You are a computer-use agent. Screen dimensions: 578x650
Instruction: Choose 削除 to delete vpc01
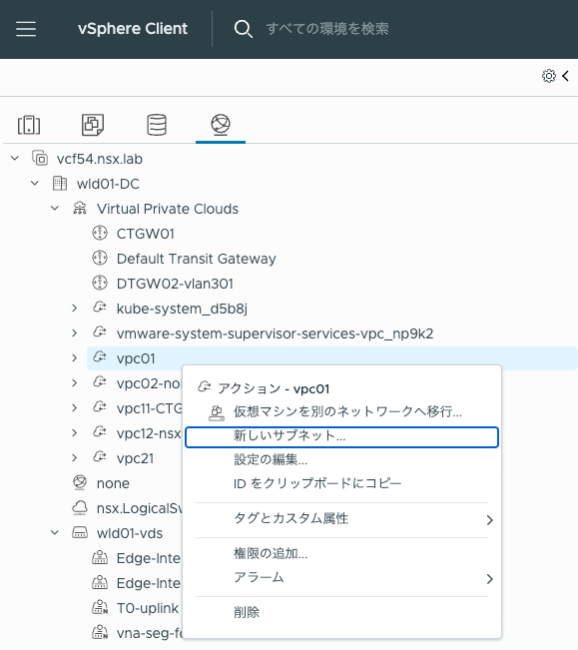point(247,612)
